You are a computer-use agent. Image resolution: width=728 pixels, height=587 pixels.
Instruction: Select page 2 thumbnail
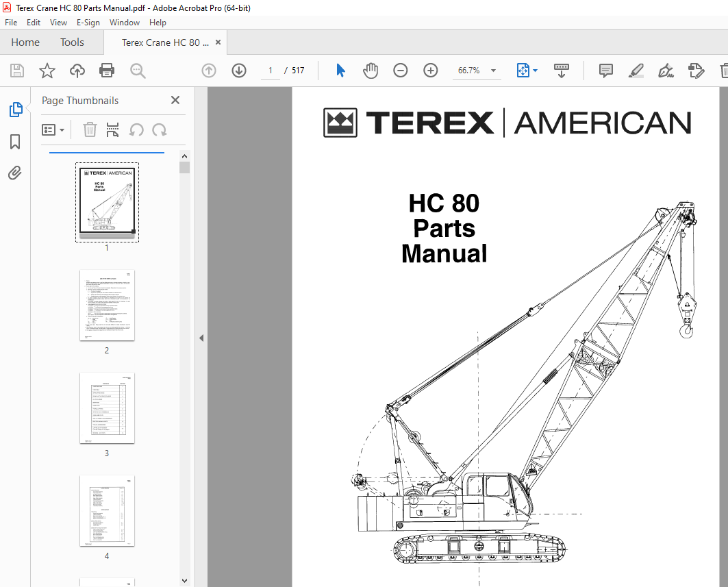pyautogui.click(x=108, y=305)
